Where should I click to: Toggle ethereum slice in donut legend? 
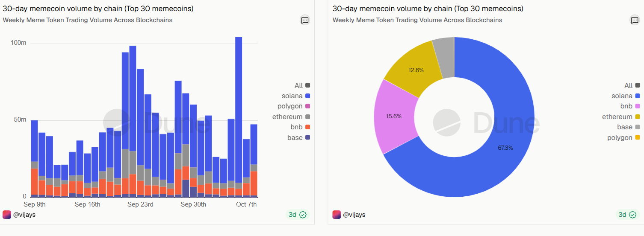pos(621,117)
